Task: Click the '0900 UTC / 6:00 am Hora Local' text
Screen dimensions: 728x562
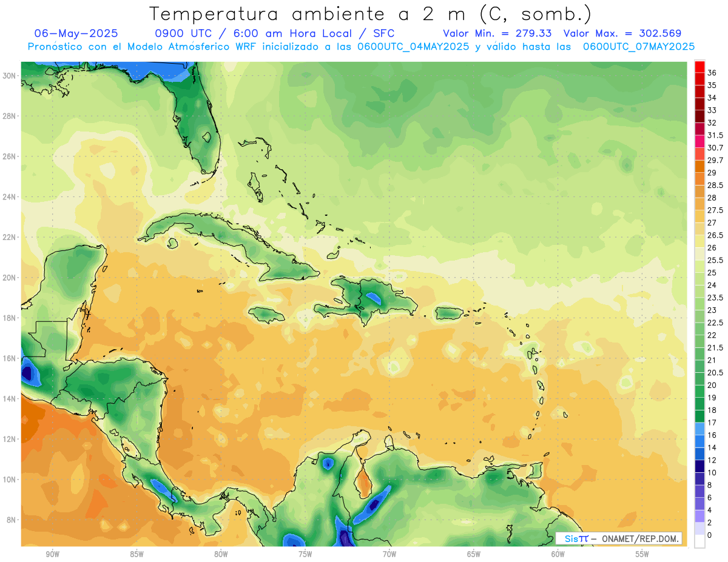Action: 255,33
